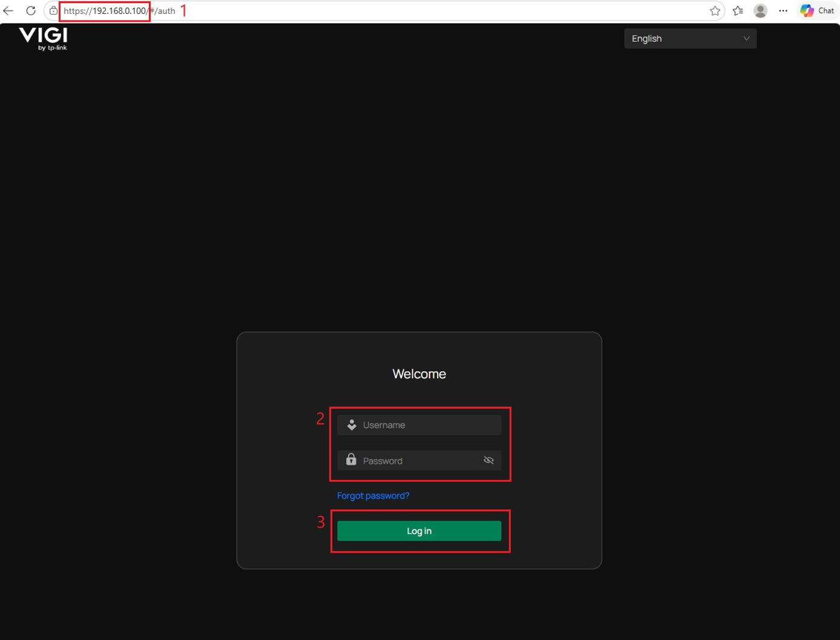Screen dimensions: 840x640
Task: Expand the English language dropdown
Action: pyautogui.click(x=690, y=39)
